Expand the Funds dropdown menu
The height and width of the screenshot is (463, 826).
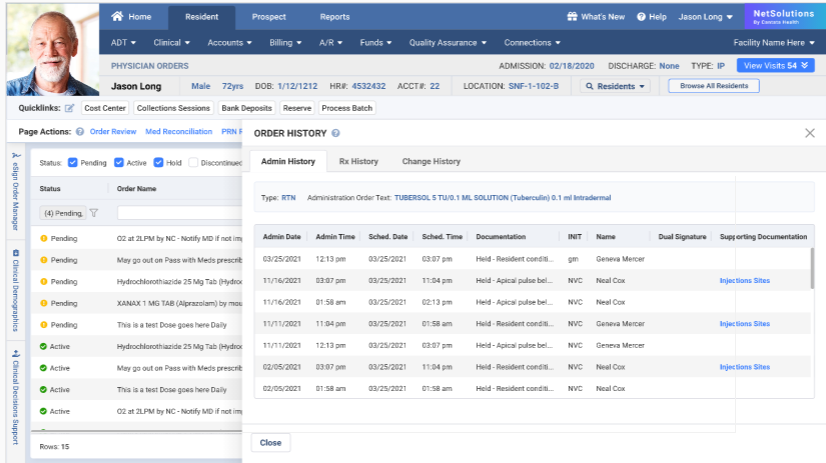(x=376, y=43)
